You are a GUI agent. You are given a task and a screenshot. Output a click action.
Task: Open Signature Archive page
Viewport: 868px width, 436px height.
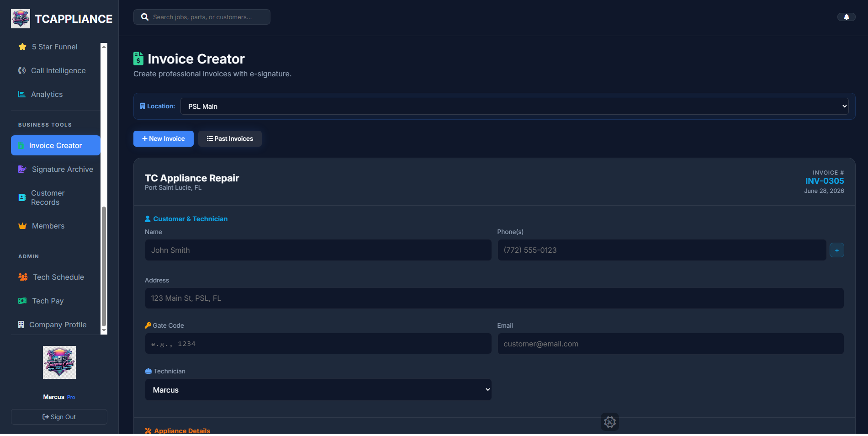56,169
